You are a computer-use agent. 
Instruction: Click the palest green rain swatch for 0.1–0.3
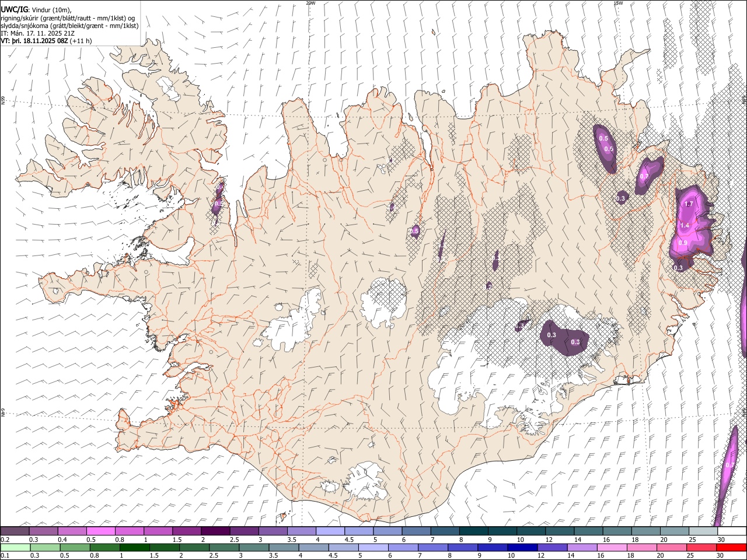pyautogui.click(x=16, y=547)
